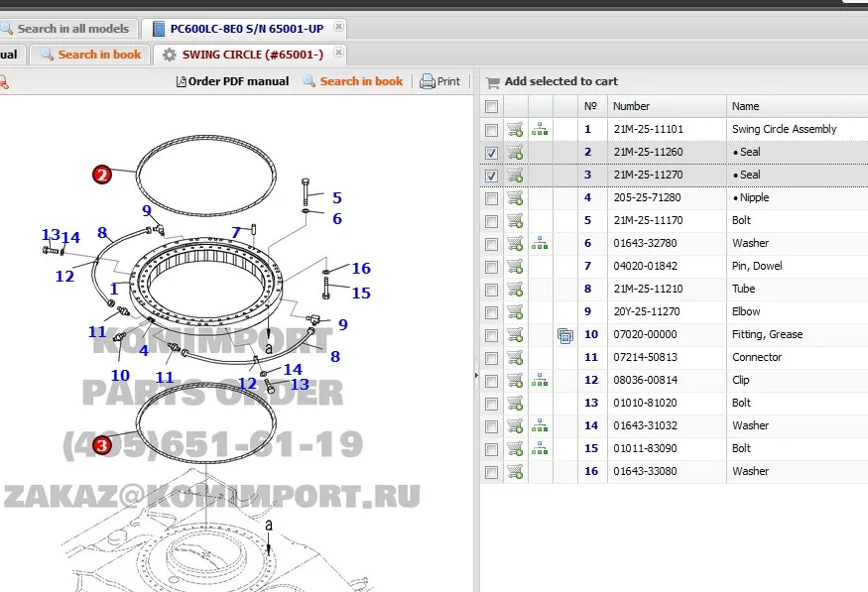Click Order PDF manual button
868x592 pixels.
pos(232,81)
